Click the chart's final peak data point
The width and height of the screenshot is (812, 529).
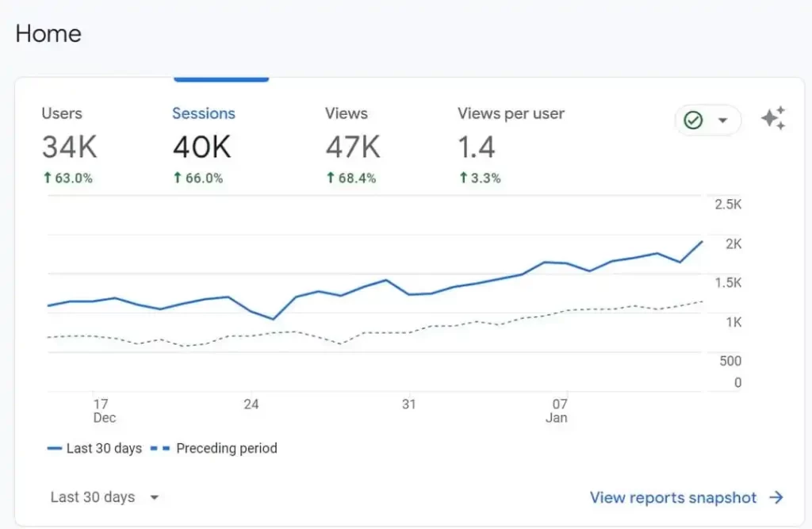[702, 241]
